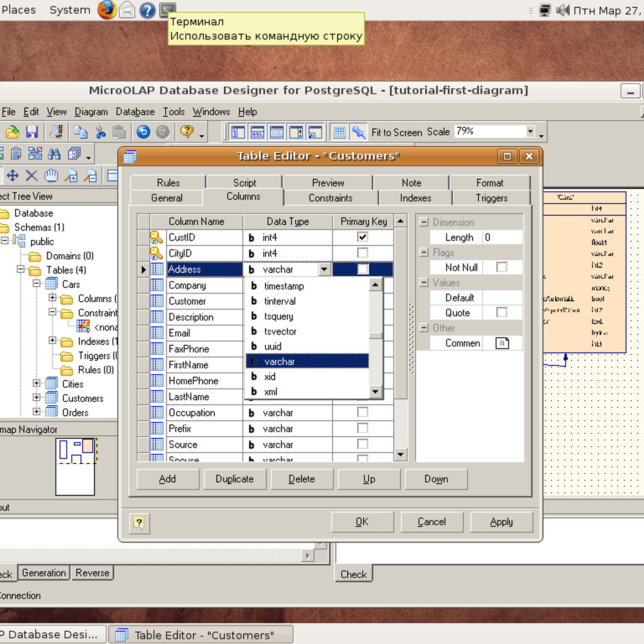Save the diagram with the floppy disk icon
The image size is (644, 644).
(32, 132)
